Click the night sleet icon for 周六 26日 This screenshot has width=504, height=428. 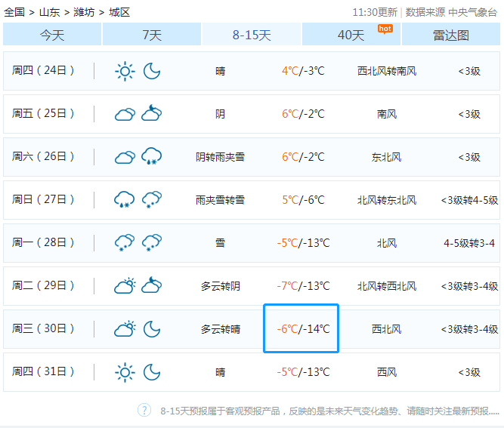(152, 157)
